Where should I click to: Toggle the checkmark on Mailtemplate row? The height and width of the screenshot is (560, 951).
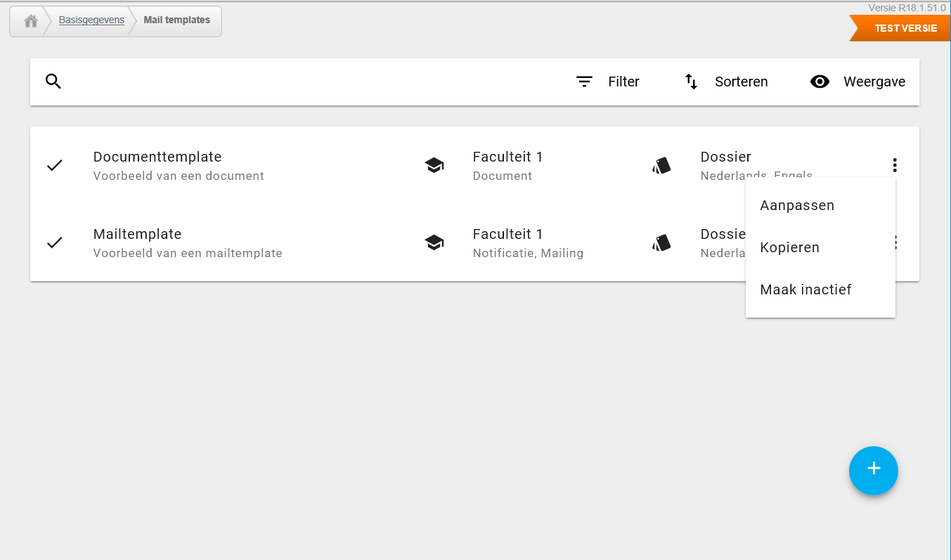(x=55, y=242)
